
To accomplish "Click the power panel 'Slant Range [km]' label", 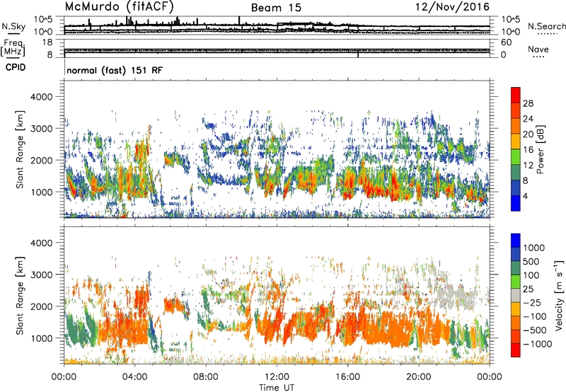I will pyautogui.click(x=20, y=149).
